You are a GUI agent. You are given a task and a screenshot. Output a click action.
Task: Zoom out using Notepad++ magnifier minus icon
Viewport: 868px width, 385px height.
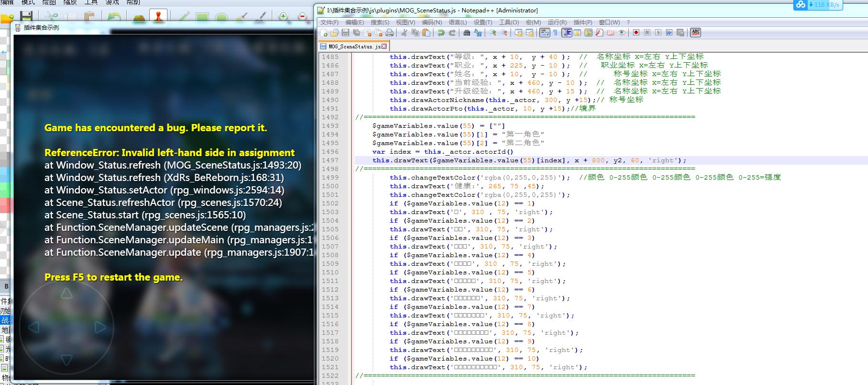pos(504,33)
